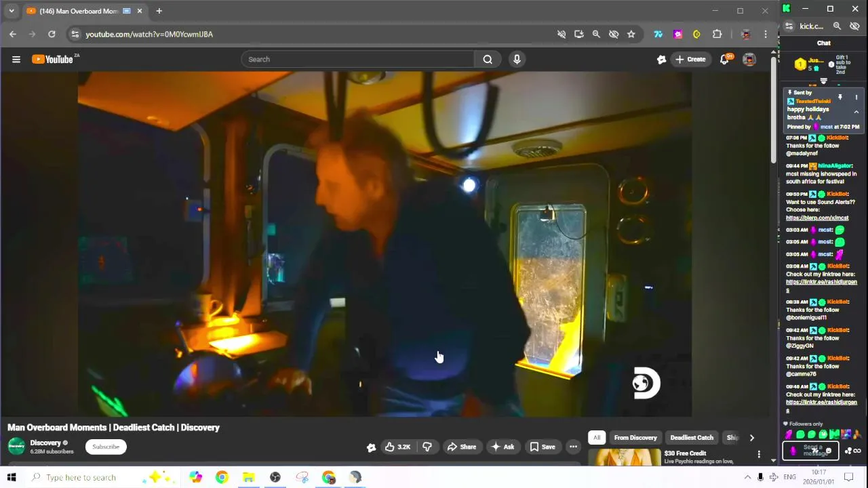Show hidden system tray icons arrow

[x=748, y=477]
